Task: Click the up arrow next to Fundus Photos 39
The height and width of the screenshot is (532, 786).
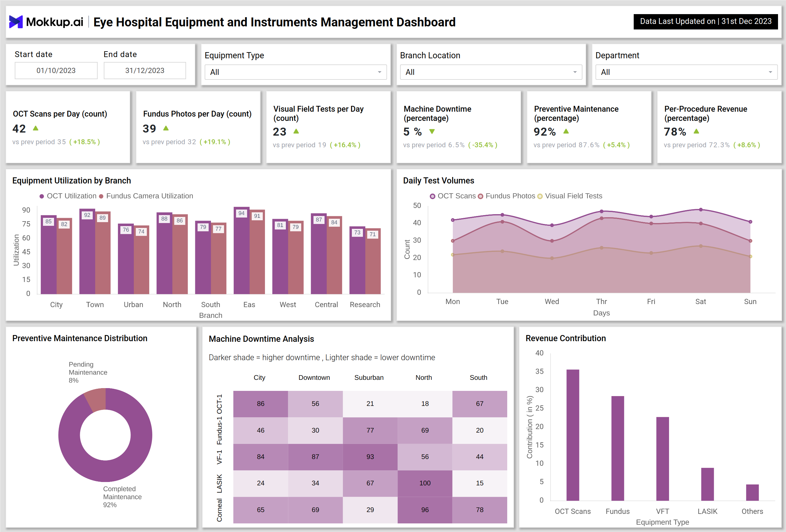Action: (166, 128)
